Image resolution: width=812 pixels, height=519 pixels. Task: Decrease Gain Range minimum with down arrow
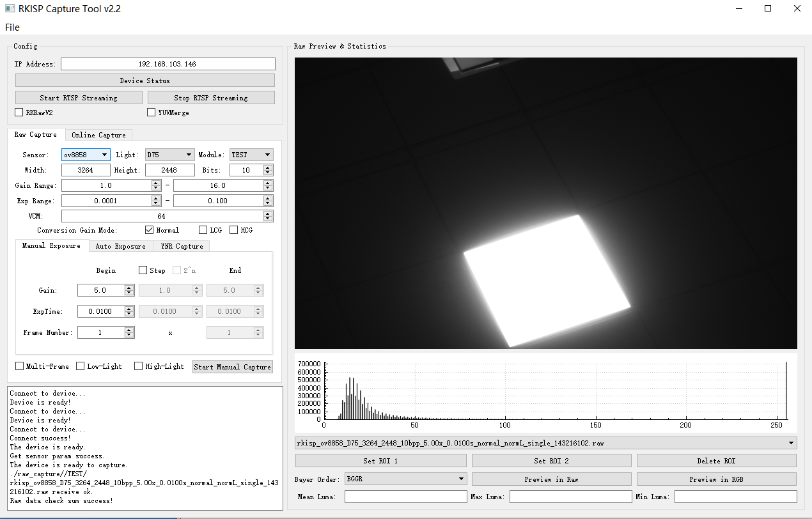155,189
